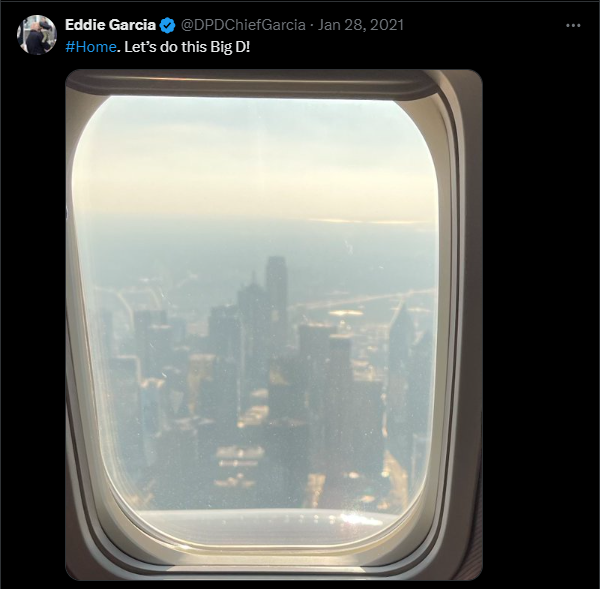
Task: Click the empty black area beside the photo
Action: point(540,325)
